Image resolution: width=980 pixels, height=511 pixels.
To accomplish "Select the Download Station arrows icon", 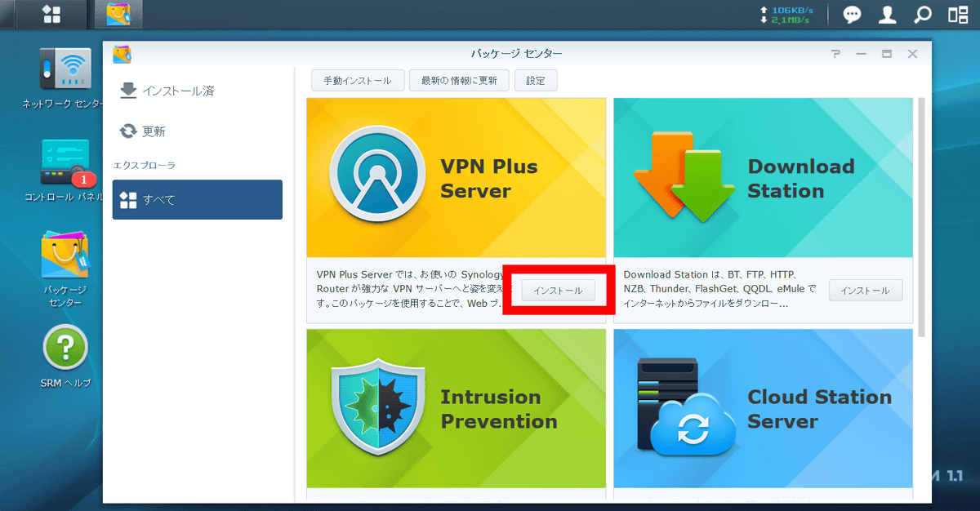I will point(684,176).
